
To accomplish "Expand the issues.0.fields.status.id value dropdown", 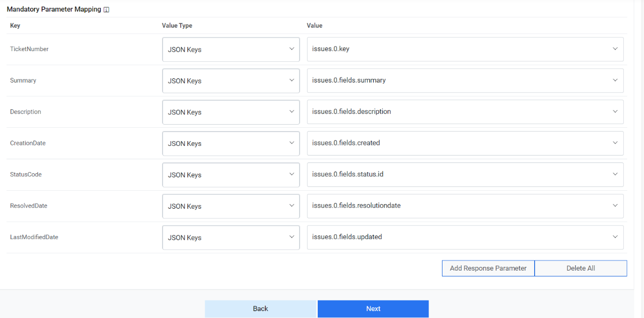I will tap(615, 174).
